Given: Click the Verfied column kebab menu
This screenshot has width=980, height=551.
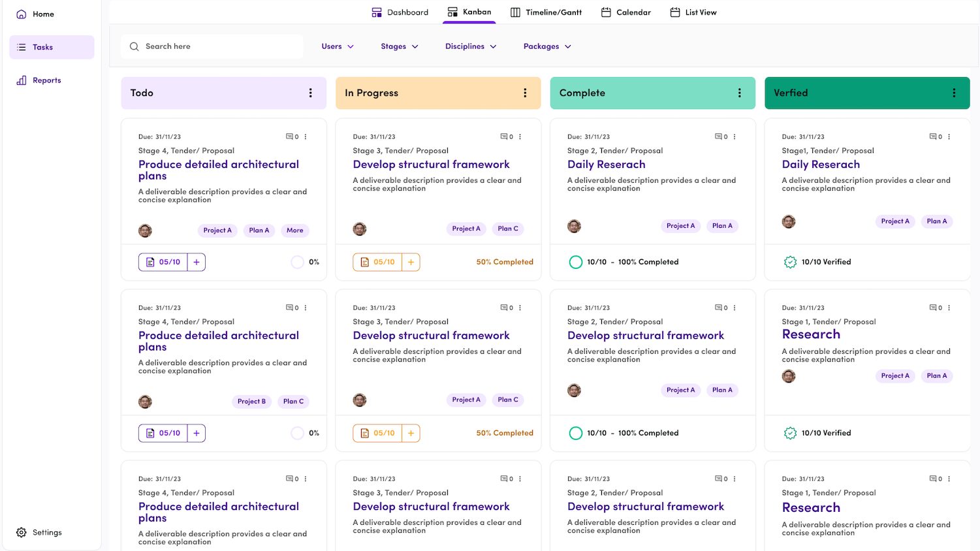Looking at the screenshot, I should pos(954,93).
